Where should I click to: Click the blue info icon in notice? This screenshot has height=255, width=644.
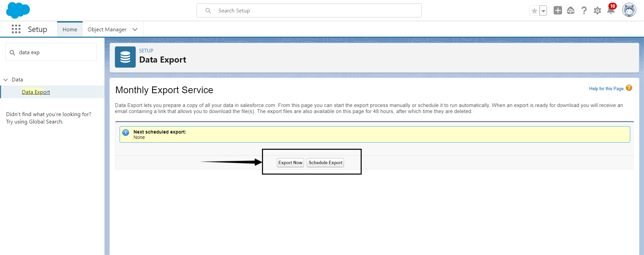point(126,133)
